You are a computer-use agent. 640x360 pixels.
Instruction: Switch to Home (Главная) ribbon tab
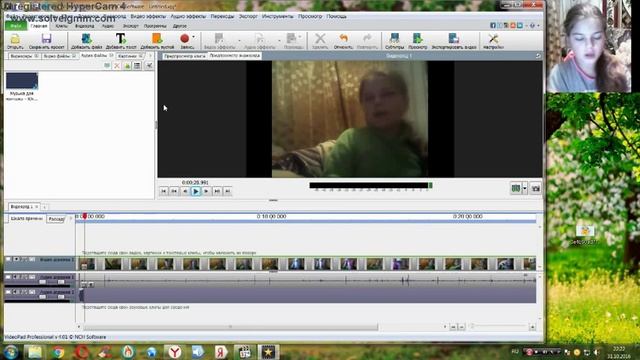[39, 26]
